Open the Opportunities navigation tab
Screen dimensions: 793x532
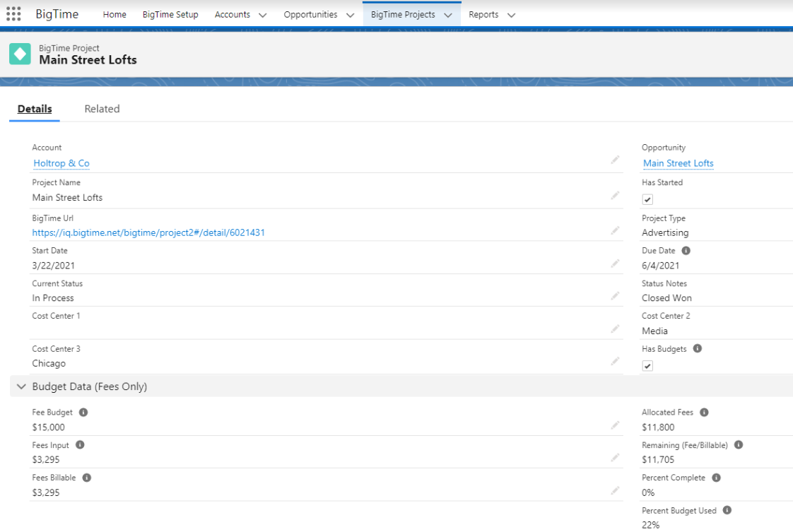click(310, 15)
